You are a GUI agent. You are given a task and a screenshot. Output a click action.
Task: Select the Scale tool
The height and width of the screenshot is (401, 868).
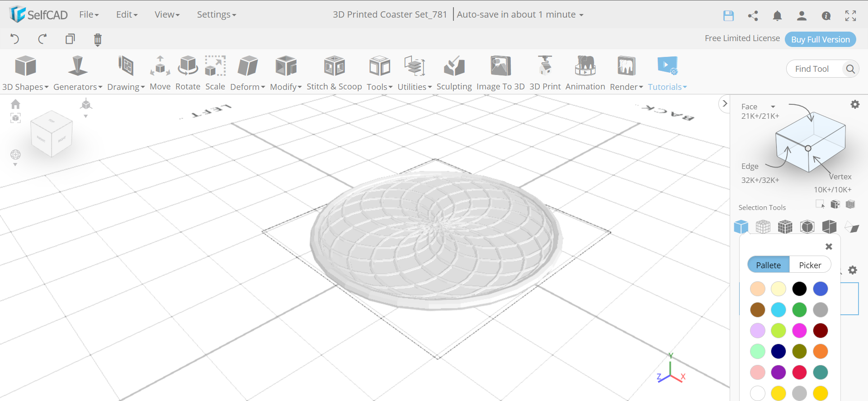(215, 73)
